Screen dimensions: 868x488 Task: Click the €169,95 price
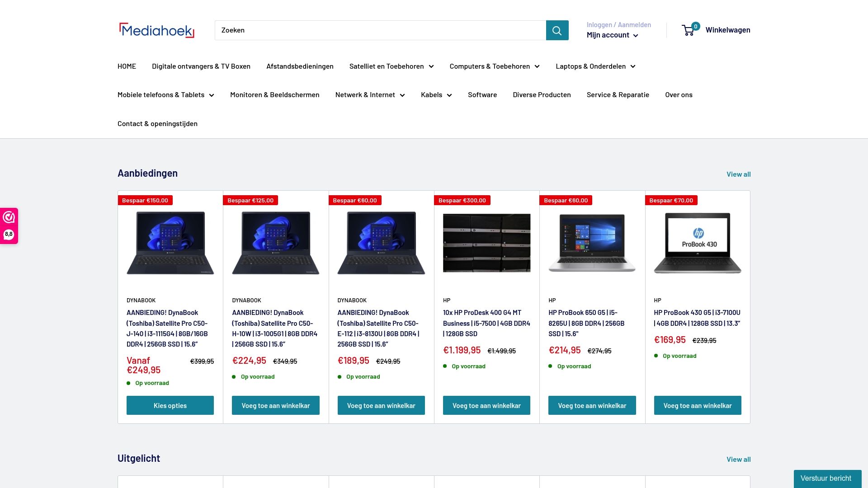click(670, 340)
